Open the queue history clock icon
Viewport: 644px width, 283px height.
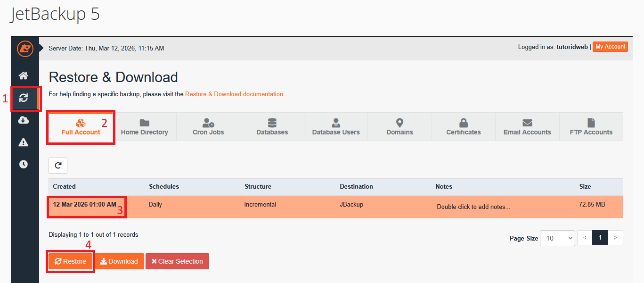tap(24, 164)
